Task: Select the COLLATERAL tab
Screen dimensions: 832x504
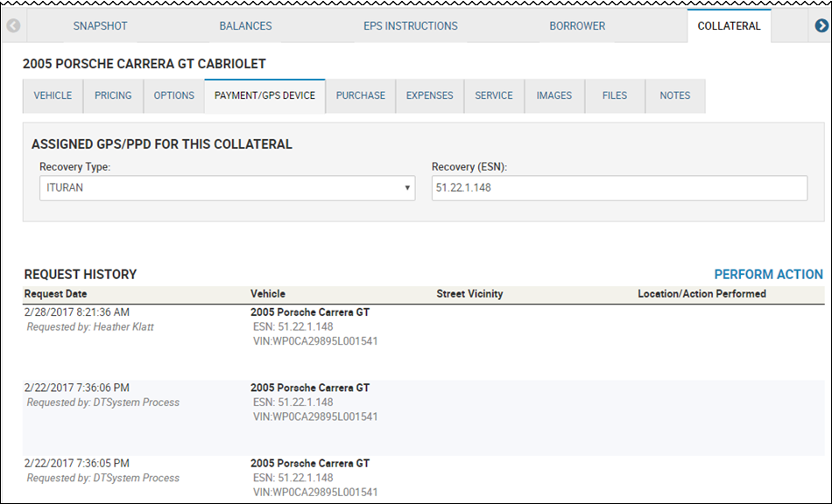Action: point(729,26)
